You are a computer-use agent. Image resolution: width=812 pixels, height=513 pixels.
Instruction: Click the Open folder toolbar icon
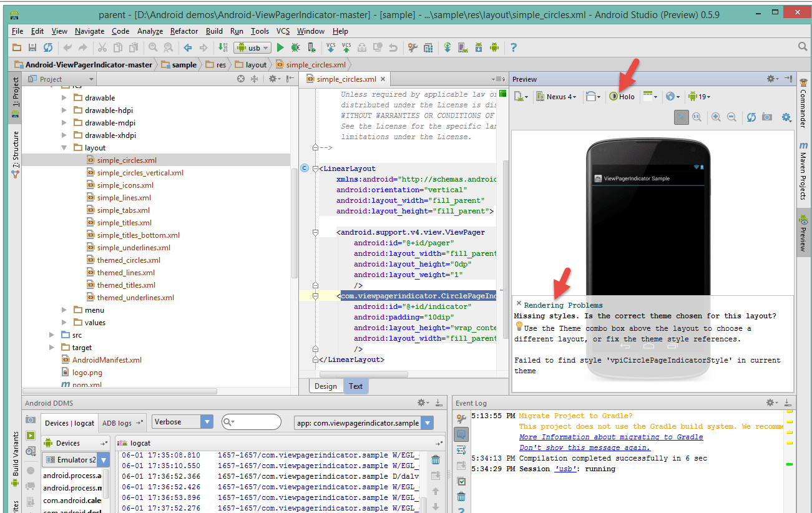coord(17,47)
